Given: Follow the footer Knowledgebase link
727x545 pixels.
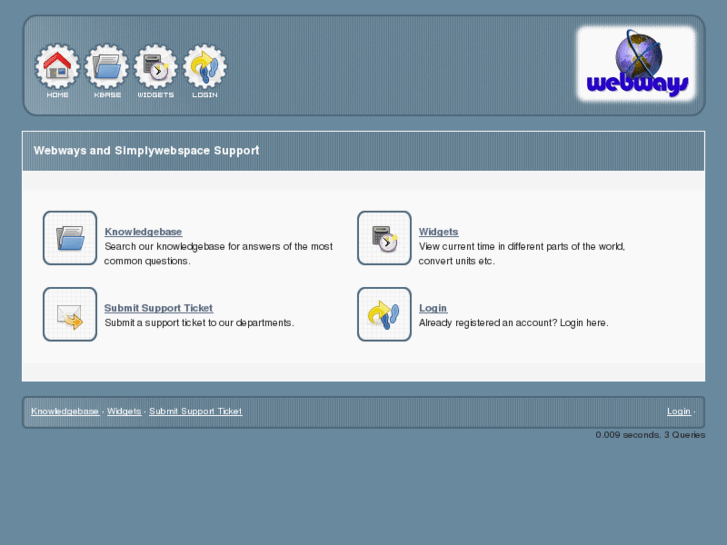Looking at the screenshot, I should 65,411.
